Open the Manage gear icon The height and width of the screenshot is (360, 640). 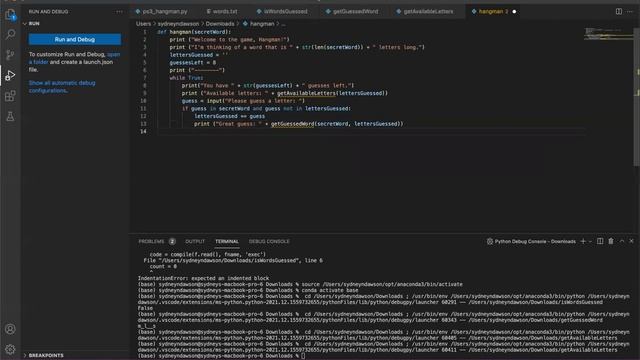coord(10,349)
